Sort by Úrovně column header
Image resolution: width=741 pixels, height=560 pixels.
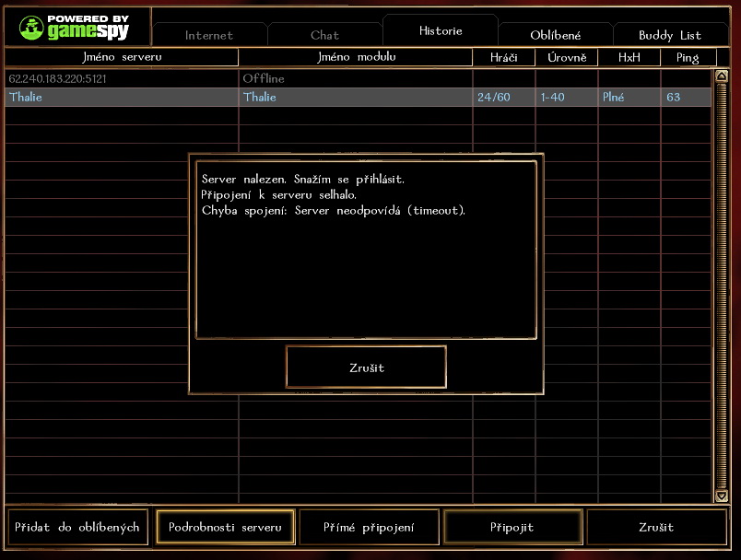point(566,57)
